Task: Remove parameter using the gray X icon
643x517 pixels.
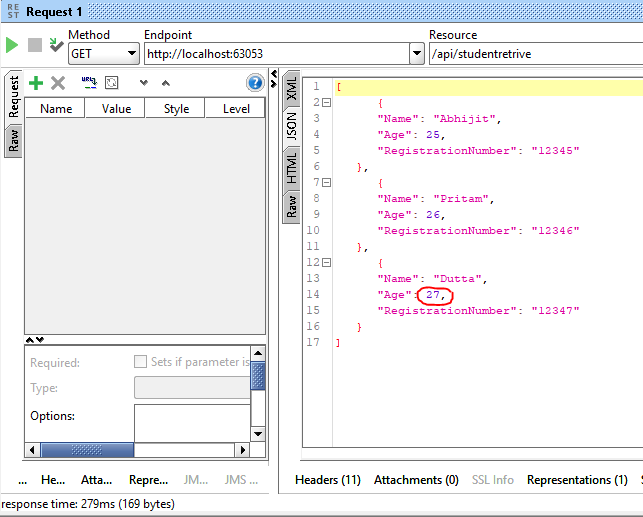Action: 58,83
